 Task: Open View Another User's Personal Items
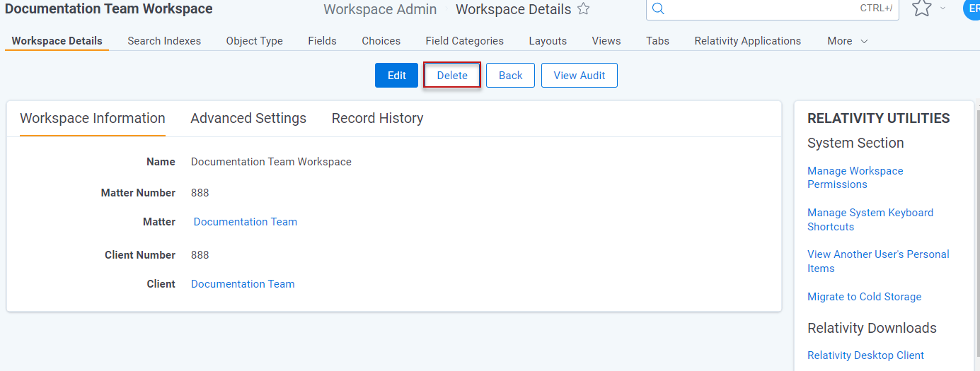click(x=878, y=261)
